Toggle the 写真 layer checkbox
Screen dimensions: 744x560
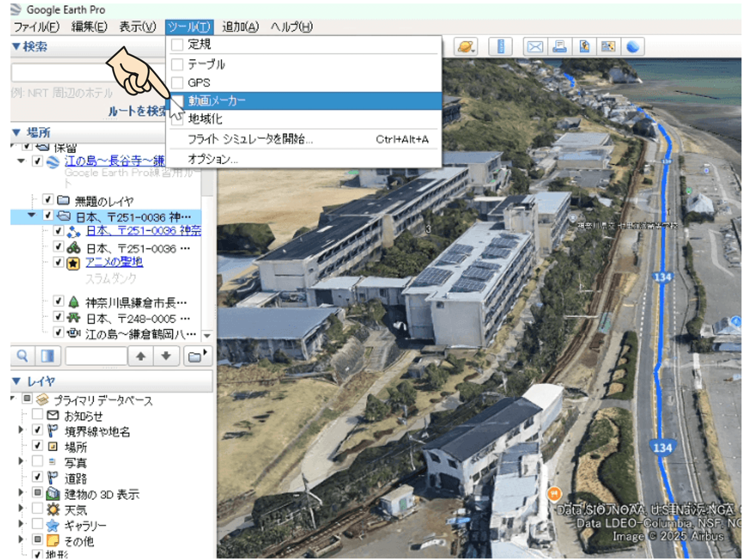coord(37,461)
